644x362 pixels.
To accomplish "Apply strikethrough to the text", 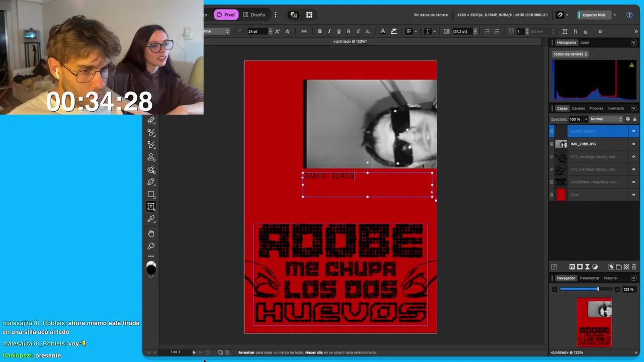I will [348, 31].
